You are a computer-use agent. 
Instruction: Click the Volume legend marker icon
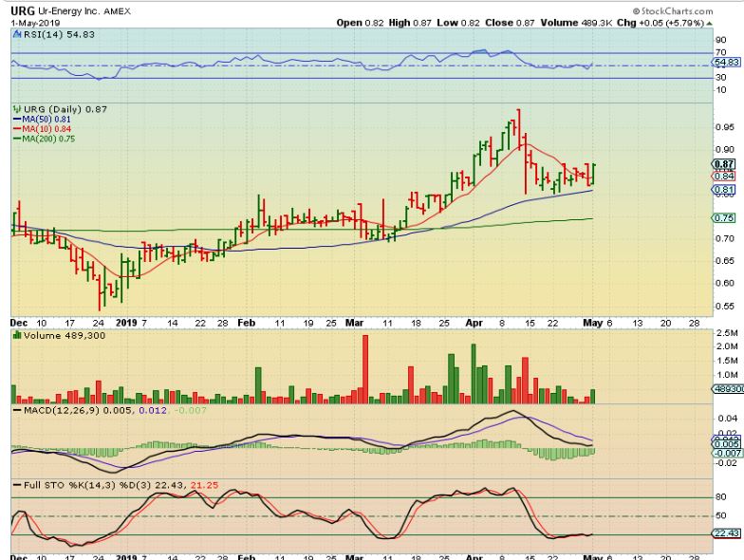pos(16,334)
